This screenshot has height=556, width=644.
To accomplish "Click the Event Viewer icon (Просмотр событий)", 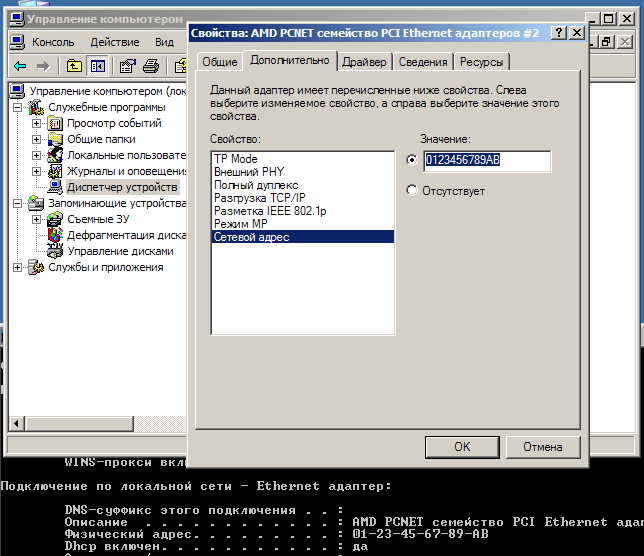I will tap(55, 123).
